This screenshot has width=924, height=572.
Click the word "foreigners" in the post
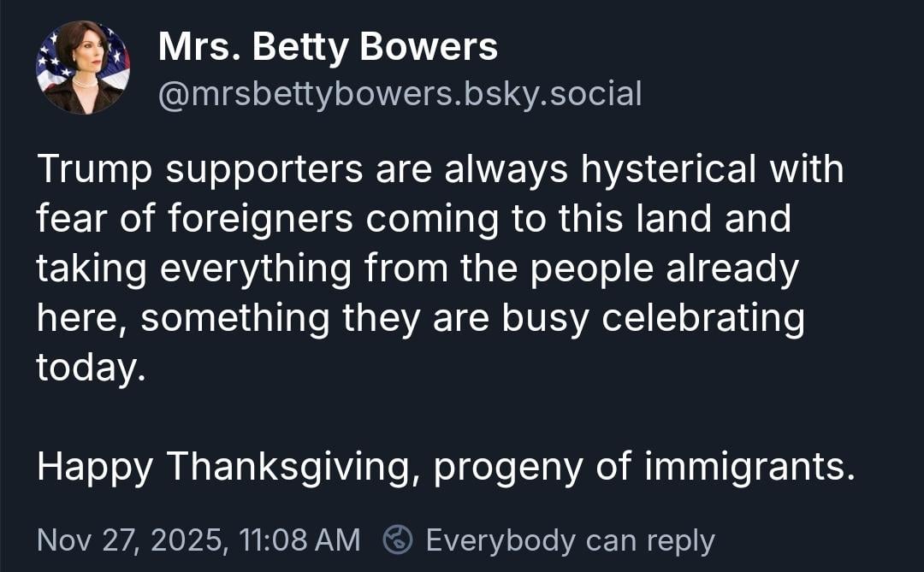click(x=260, y=219)
